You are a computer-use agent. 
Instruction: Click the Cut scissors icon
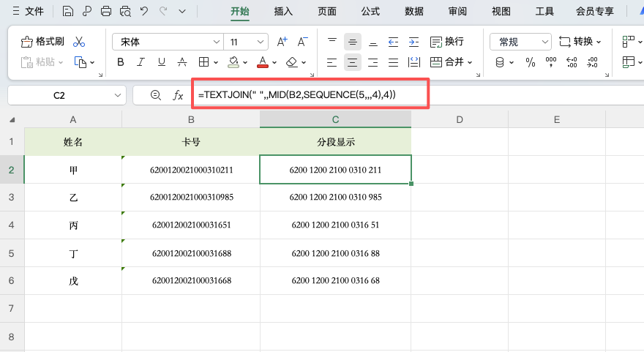(79, 42)
